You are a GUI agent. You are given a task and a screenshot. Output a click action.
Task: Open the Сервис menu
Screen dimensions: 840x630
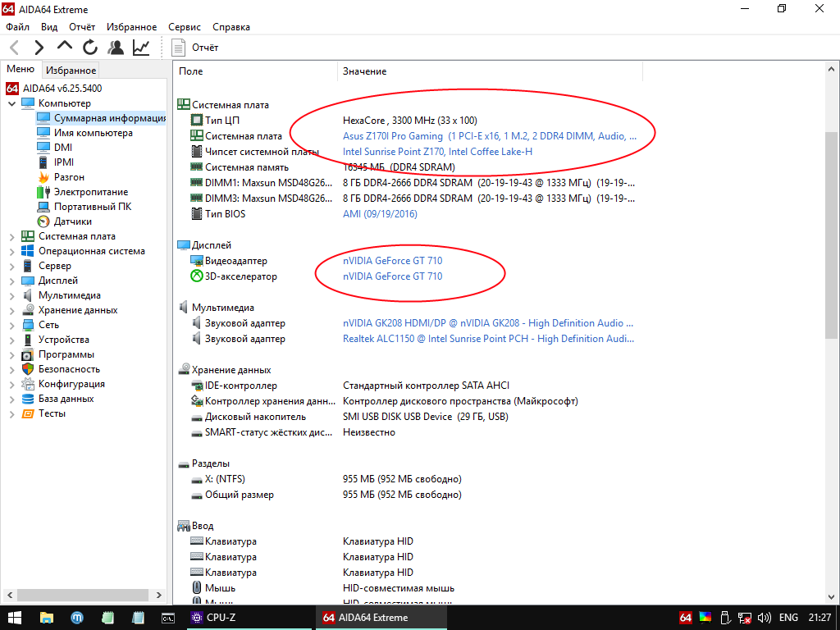click(x=185, y=27)
